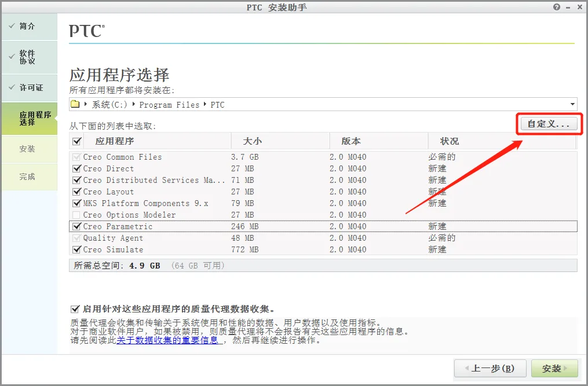Click the 自定义... button
Screen dimensions: 588x386
[549, 124]
